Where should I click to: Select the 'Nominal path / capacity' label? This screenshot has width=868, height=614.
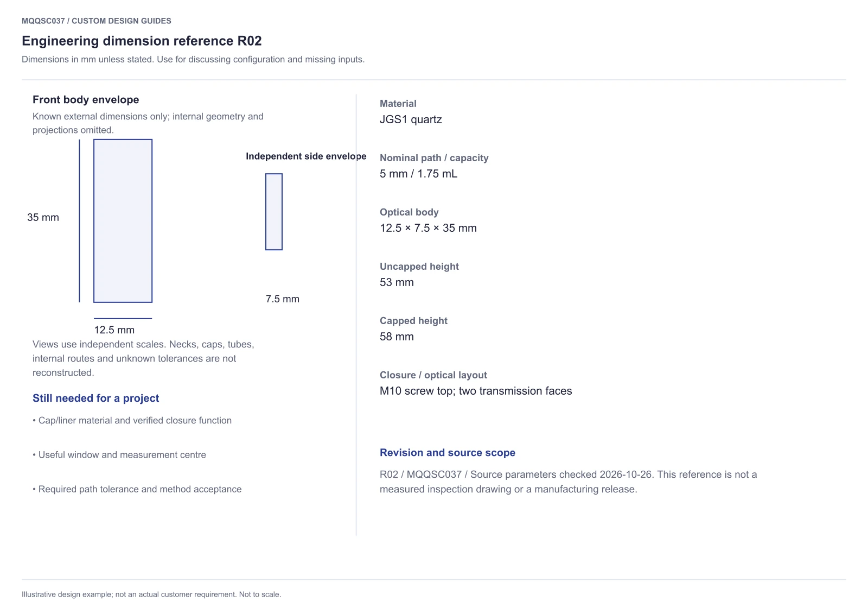tap(434, 158)
